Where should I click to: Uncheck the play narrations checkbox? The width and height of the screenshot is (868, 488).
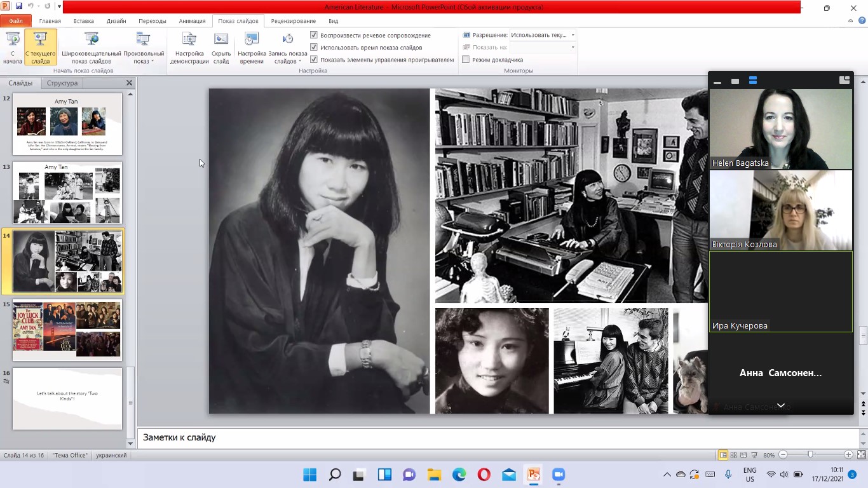(314, 35)
